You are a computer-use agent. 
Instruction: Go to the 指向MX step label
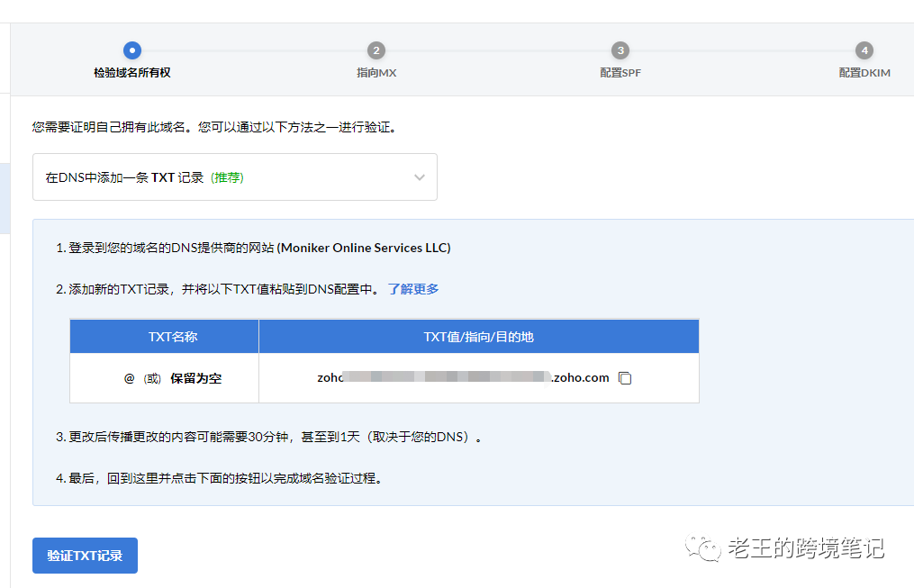376,72
